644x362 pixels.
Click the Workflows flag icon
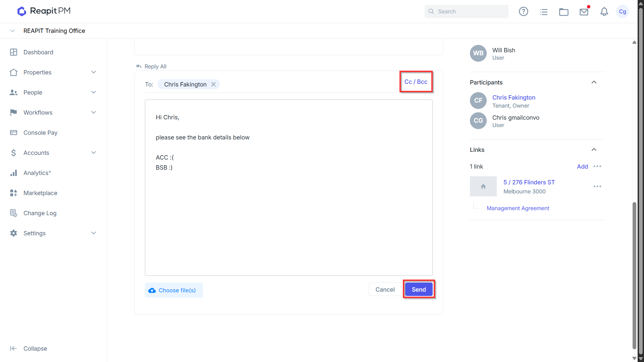coord(13,113)
